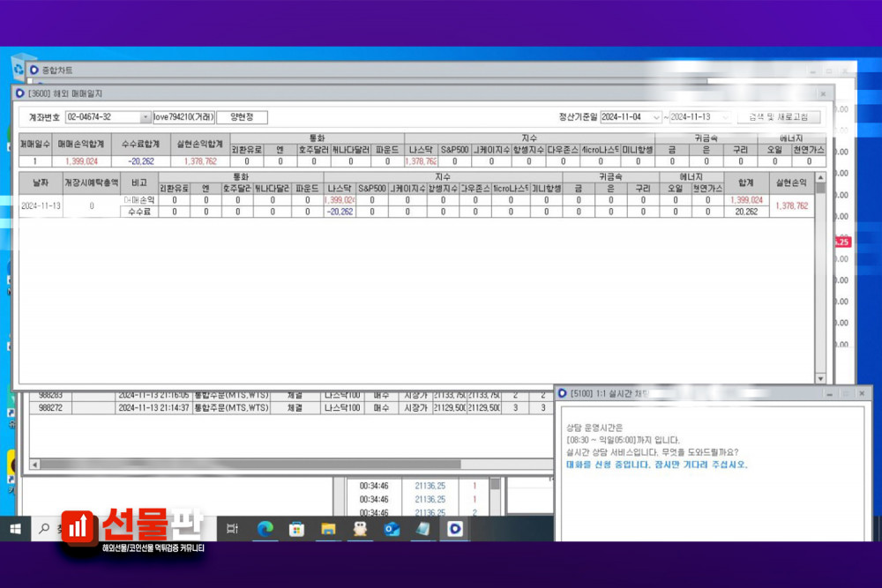Viewport: 882px width, 588px height.
Task: Launch Microsoft Store from the taskbar
Action: [x=296, y=528]
